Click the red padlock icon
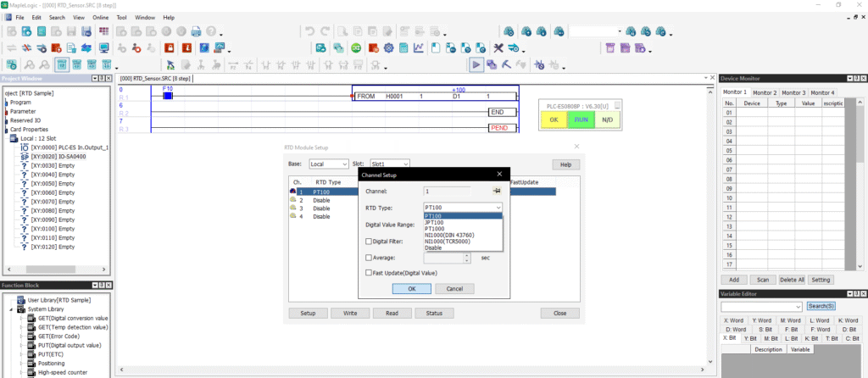868x378 pixels. pyautogui.click(x=170, y=48)
